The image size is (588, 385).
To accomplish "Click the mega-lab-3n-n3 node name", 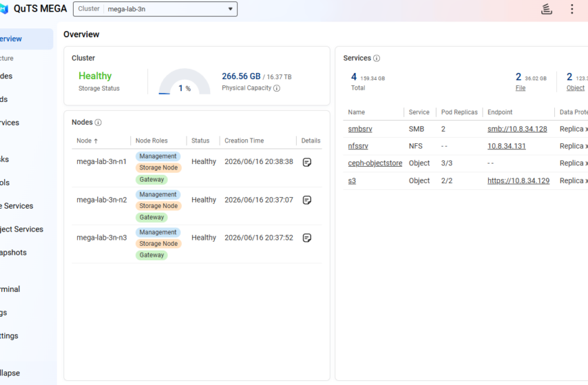I will pos(101,238).
